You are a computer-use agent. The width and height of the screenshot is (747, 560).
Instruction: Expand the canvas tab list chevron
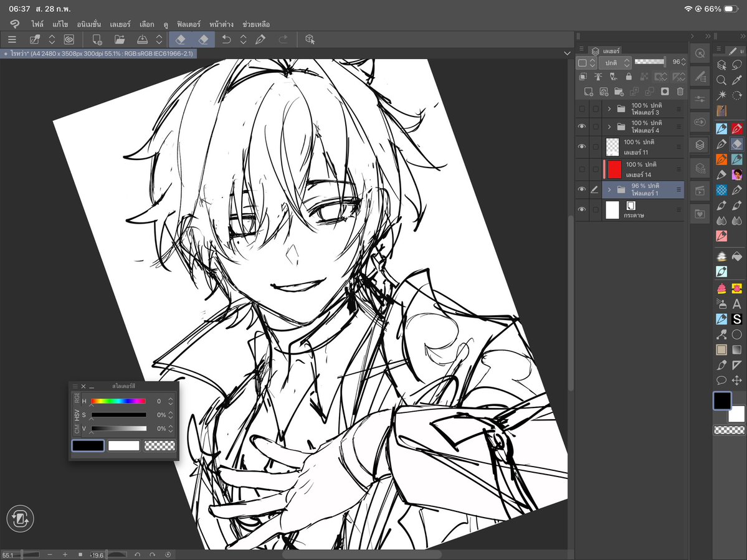point(567,54)
